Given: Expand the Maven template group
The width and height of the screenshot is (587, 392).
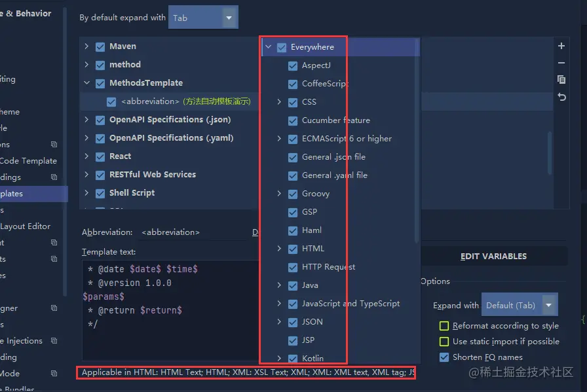Looking at the screenshot, I should point(86,46).
